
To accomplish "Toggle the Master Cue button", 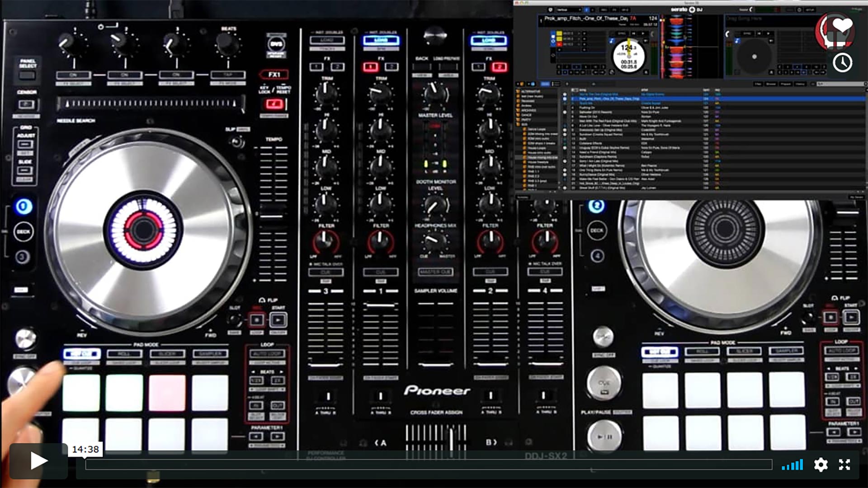I will coord(436,272).
